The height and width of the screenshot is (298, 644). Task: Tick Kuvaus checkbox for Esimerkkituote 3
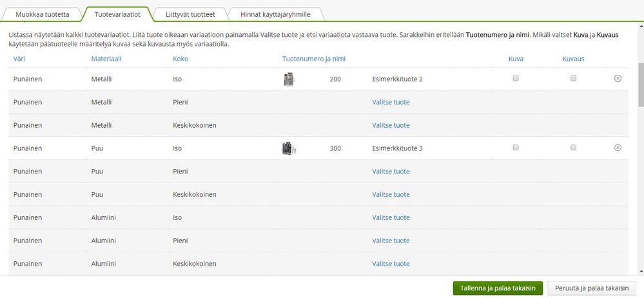[573, 148]
